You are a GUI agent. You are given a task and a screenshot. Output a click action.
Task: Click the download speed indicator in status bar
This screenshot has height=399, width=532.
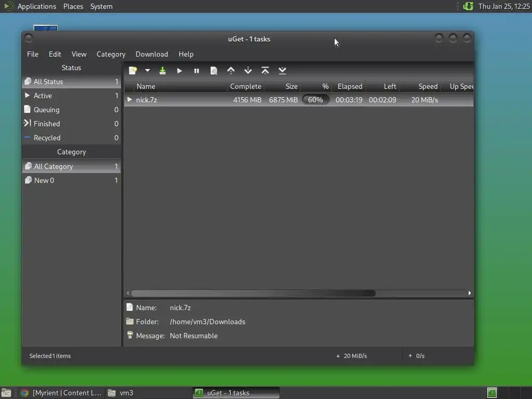(352, 356)
